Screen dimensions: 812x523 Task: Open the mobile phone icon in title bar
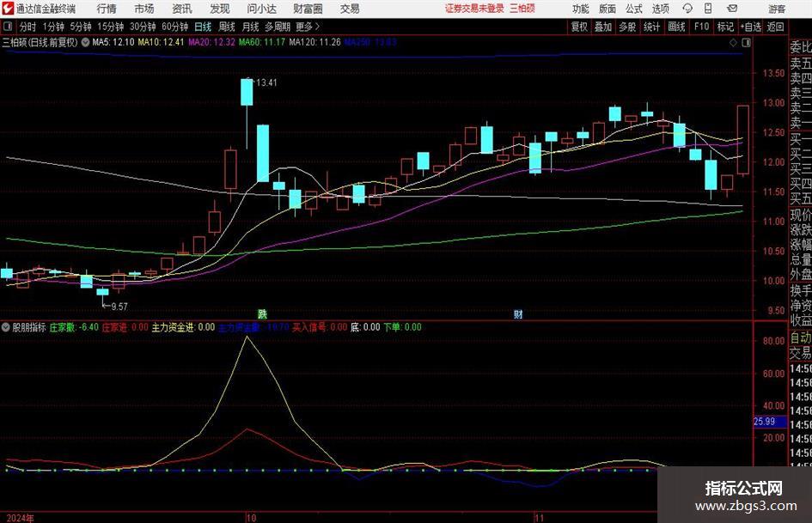(x=708, y=9)
